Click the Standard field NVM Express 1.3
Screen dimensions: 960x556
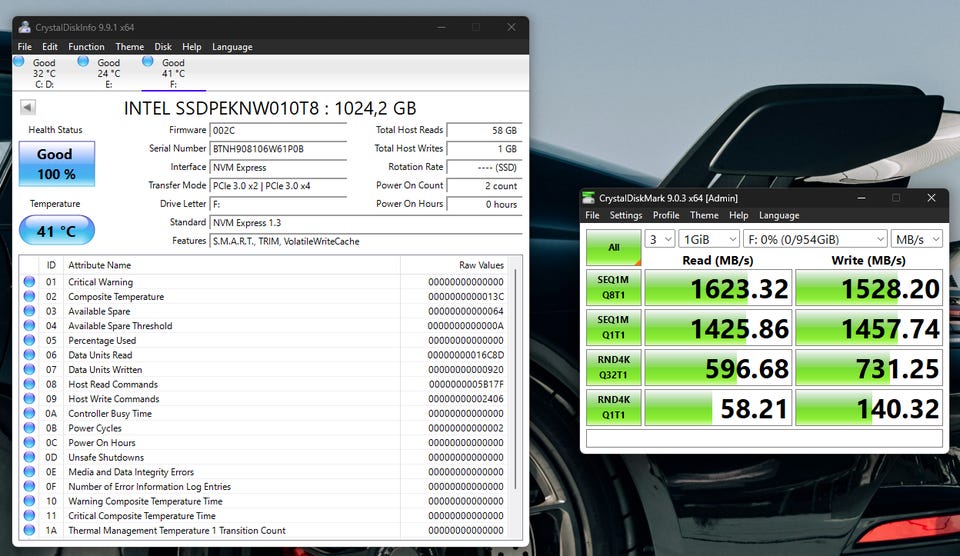pyautogui.click(x=366, y=223)
